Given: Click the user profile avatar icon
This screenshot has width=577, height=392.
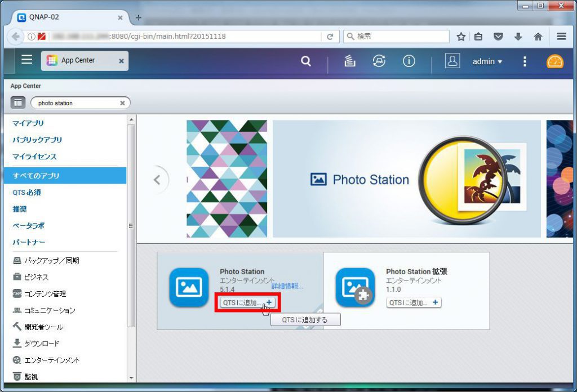Looking at the screenshot, I should [452, 61].
